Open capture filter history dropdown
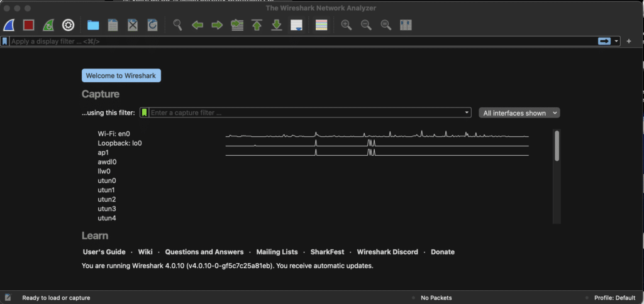This screenshot has width=644, height=304. point(467,112)
